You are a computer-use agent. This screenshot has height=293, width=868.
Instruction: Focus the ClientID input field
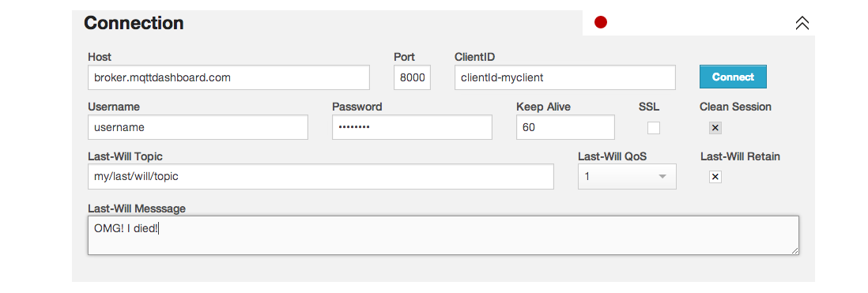(x=564, y=77)
